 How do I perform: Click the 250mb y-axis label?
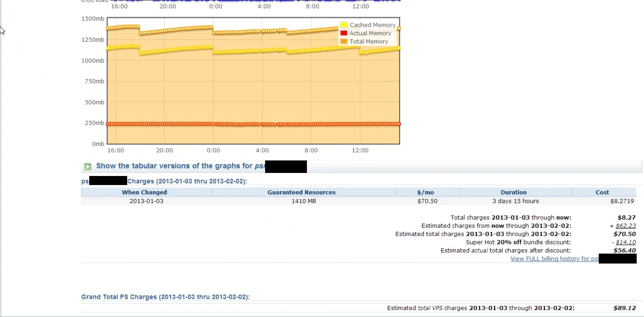pos(94,123)
